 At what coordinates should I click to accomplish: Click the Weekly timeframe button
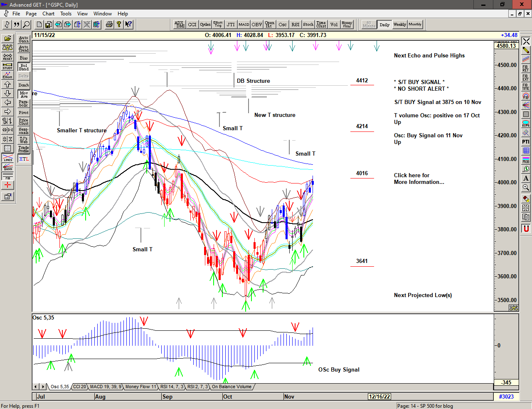point(399,25)
